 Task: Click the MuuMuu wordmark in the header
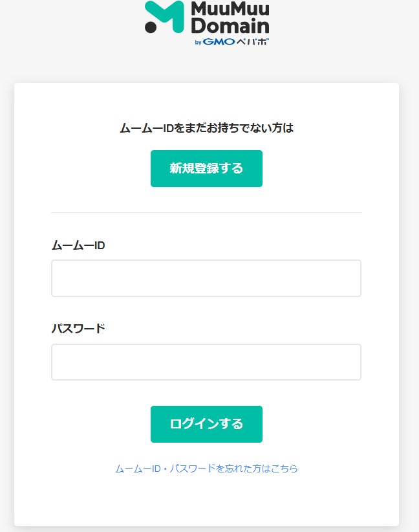click(x=230, y=10)
